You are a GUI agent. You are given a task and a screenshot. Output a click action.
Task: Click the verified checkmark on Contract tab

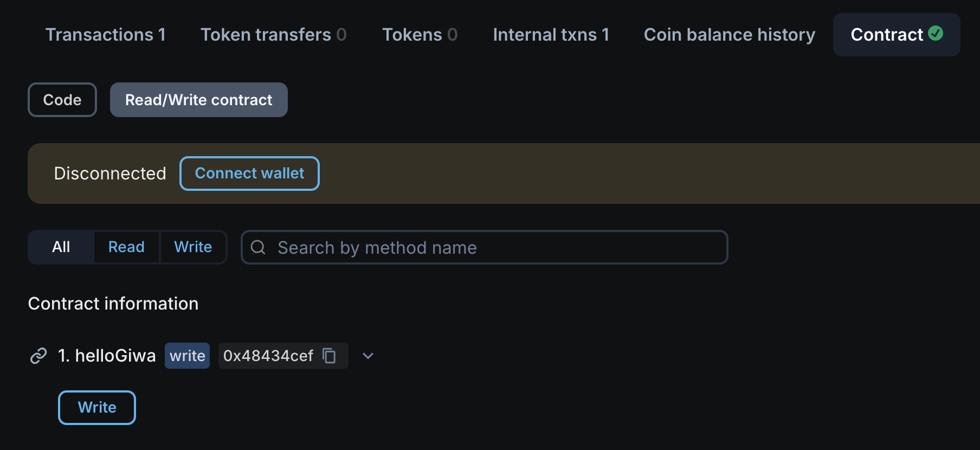pos(936,34)
